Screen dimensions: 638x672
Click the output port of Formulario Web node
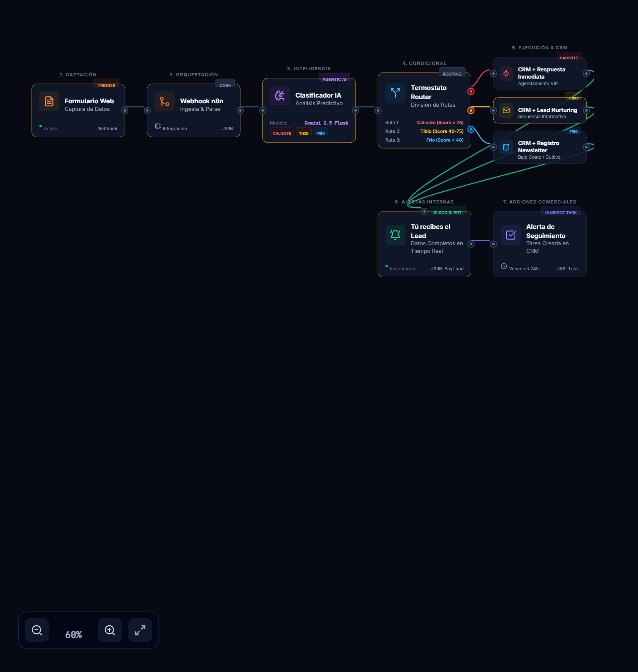coord(125,110)
